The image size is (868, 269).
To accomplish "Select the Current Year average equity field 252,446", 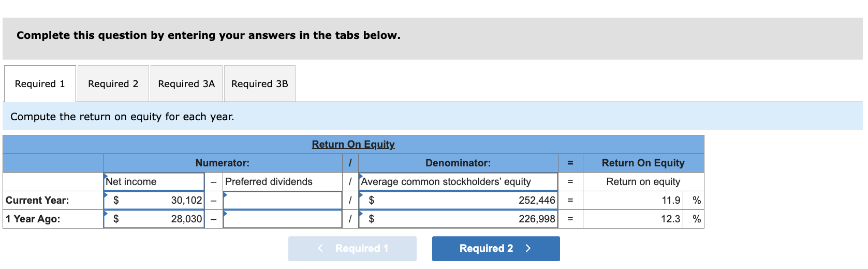I will click(x=458, y=200).
